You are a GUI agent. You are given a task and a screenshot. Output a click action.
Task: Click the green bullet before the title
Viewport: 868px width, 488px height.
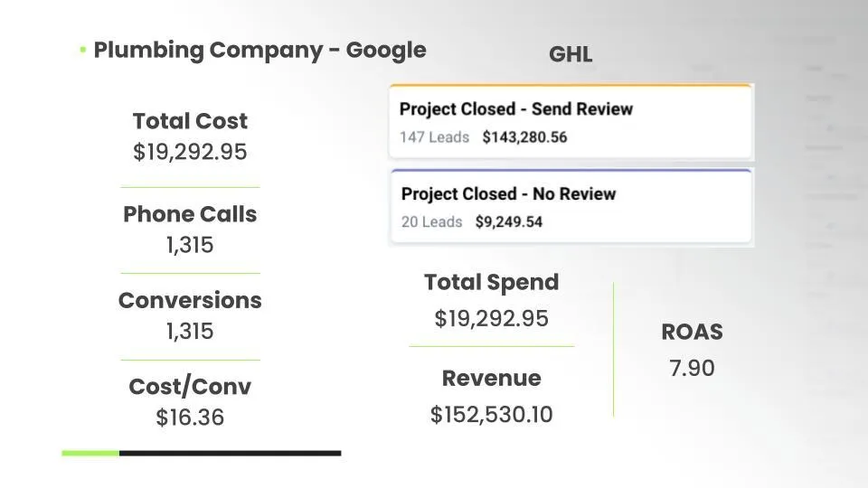pos(82,50)
